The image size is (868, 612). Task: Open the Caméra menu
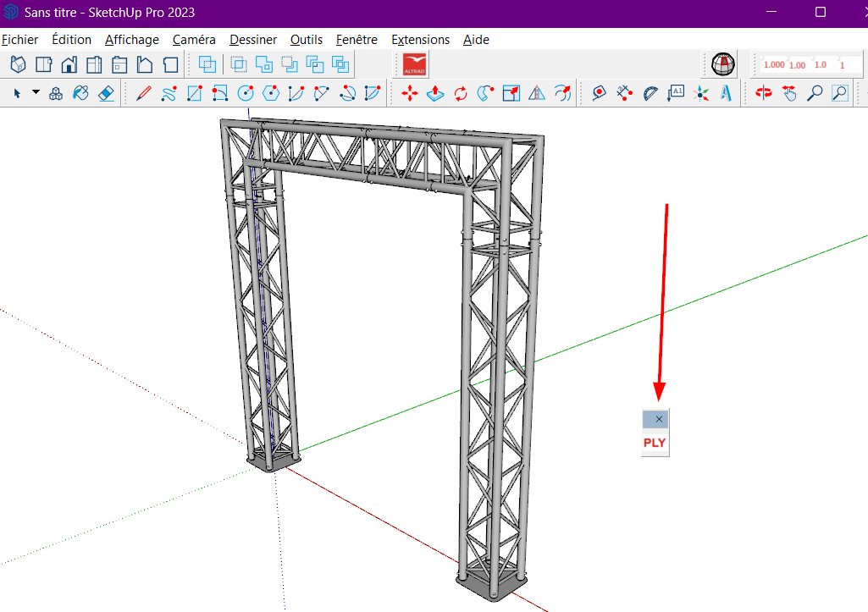194,39
